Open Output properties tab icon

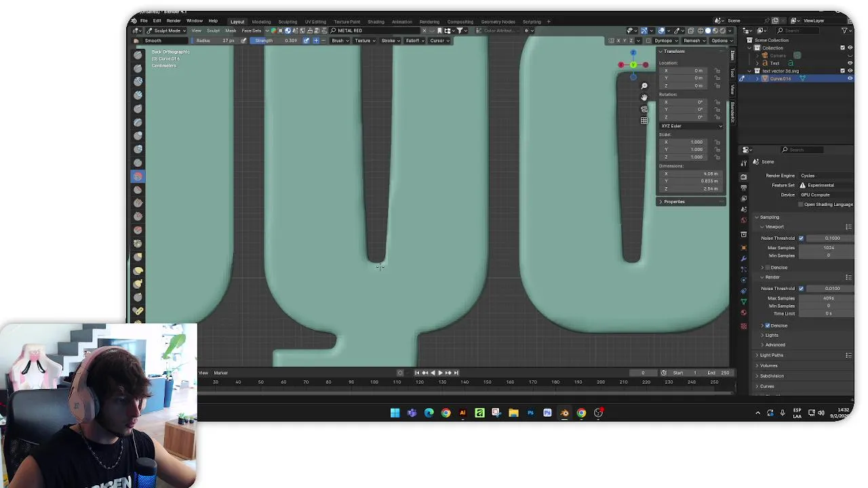[x=744, y=188]
